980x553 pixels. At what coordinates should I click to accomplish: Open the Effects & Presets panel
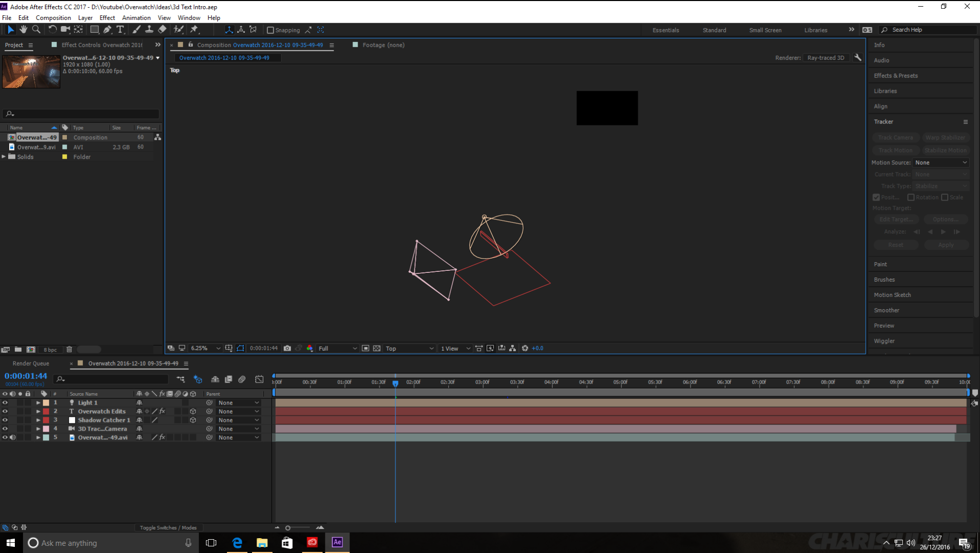[x=895, y=76]
